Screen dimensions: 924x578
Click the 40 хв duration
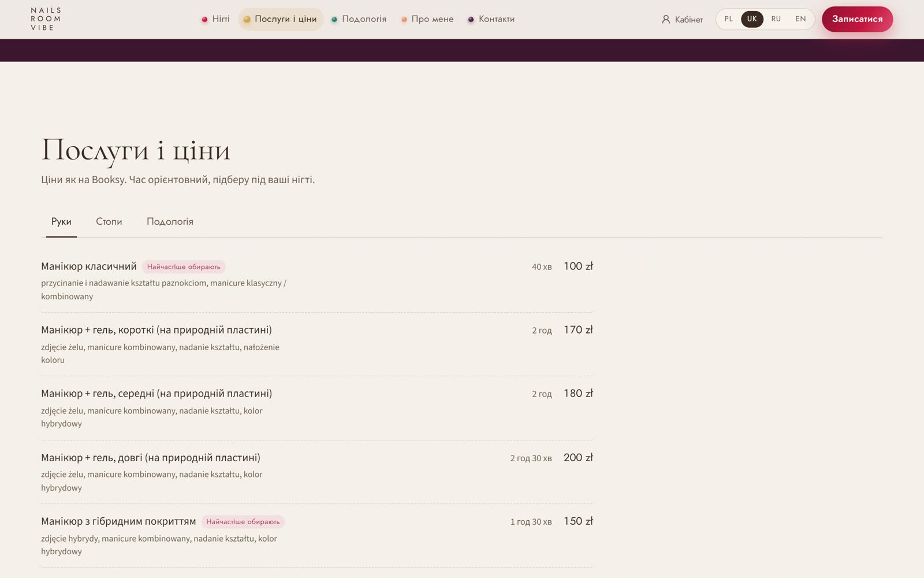pos(542,267)
